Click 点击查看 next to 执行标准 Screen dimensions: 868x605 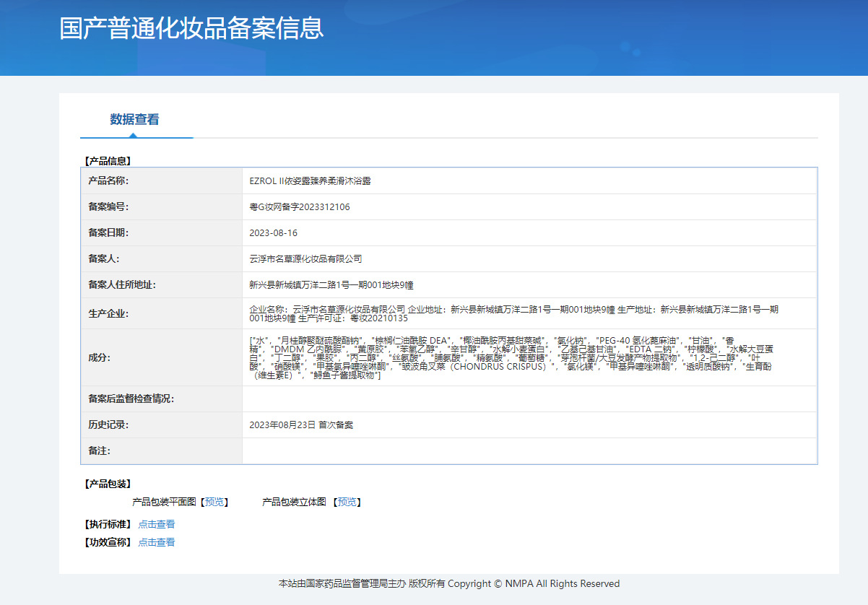157,524
